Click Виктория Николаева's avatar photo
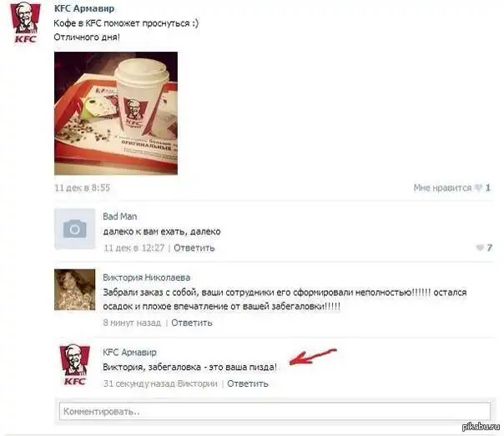Image resolution: width=504 pixels, height=436 pixels. (x=74, y=289)
